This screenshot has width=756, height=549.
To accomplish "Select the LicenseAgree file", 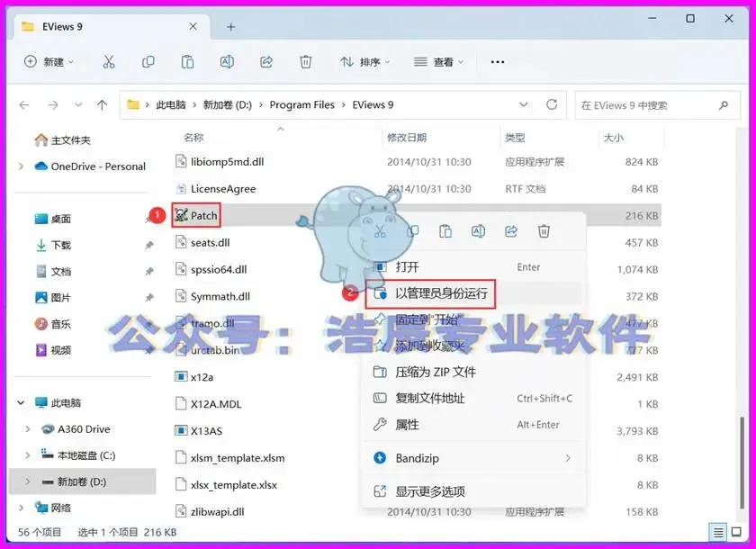I will tap(215, 188).
